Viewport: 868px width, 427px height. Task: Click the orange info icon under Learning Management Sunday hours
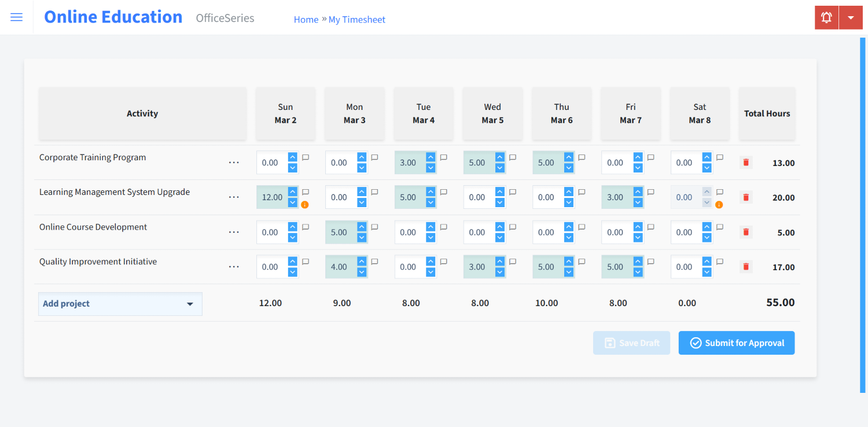(305, 204)
